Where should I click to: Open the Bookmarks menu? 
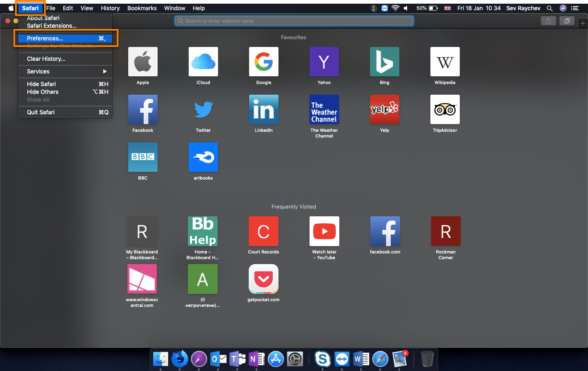(142, 8)
